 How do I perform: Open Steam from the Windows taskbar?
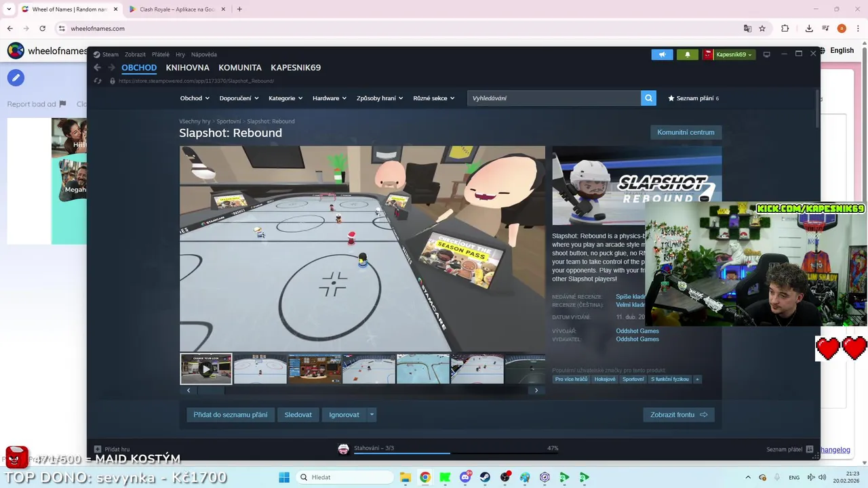[485, 477]
